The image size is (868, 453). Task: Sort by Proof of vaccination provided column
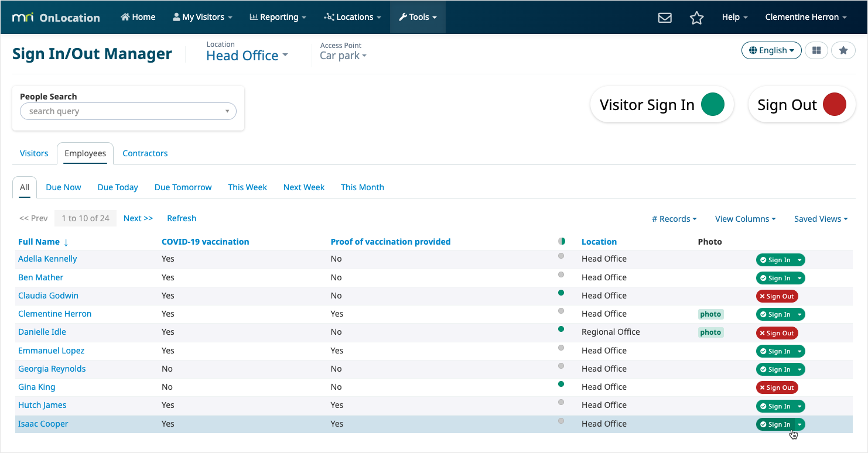tap(391, 242)
